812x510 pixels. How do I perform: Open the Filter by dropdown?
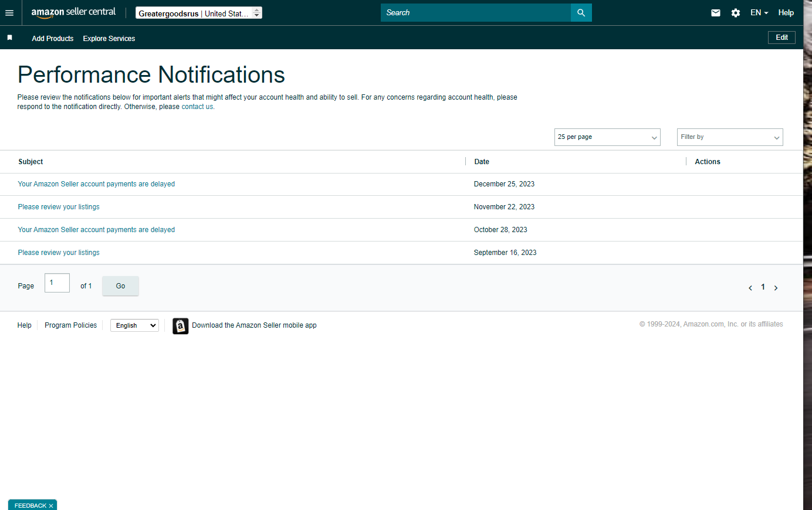pos(730,137)
